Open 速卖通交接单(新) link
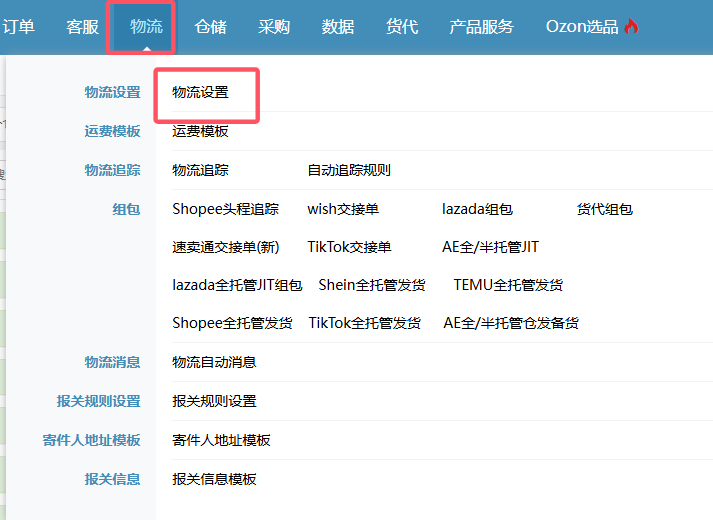The height and width of the screenshot is (520, 713). tap(226, 247)
